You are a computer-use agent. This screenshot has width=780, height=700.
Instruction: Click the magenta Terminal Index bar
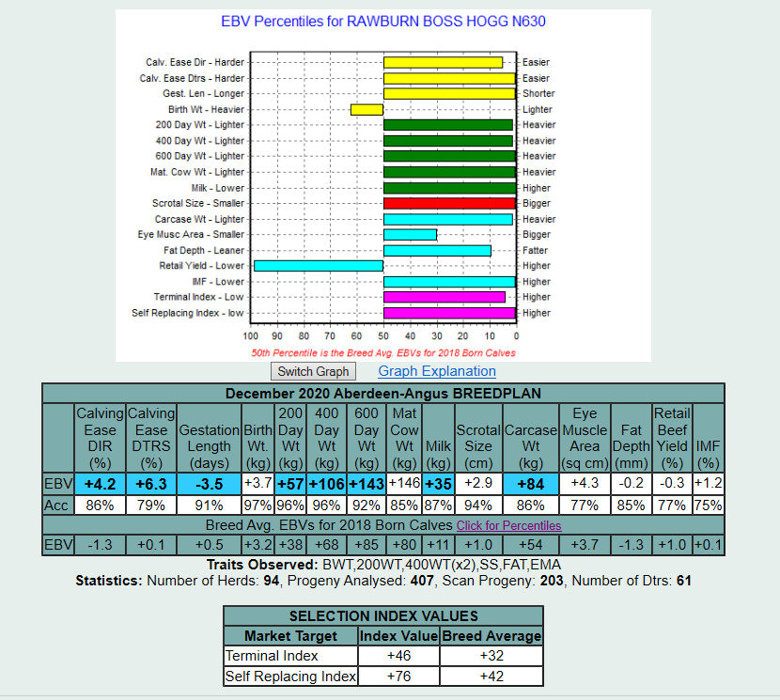pyautogui.click(x=444, y=297)
